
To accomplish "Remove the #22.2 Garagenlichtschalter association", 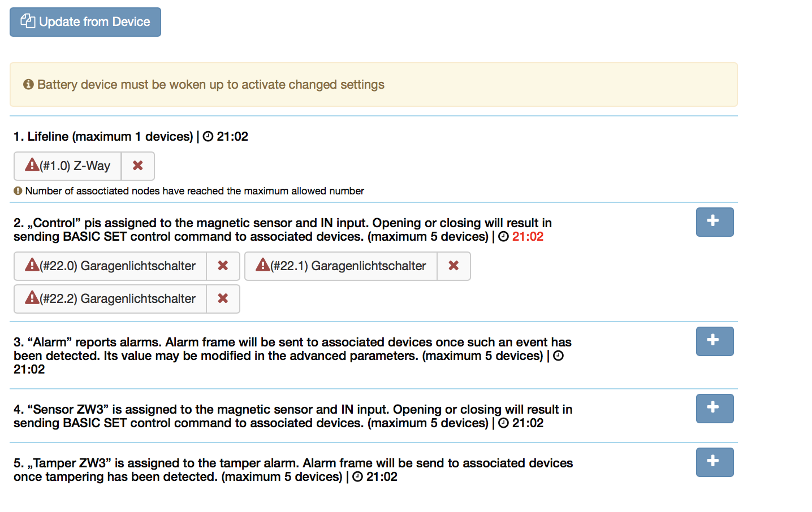I will (223, 298).
